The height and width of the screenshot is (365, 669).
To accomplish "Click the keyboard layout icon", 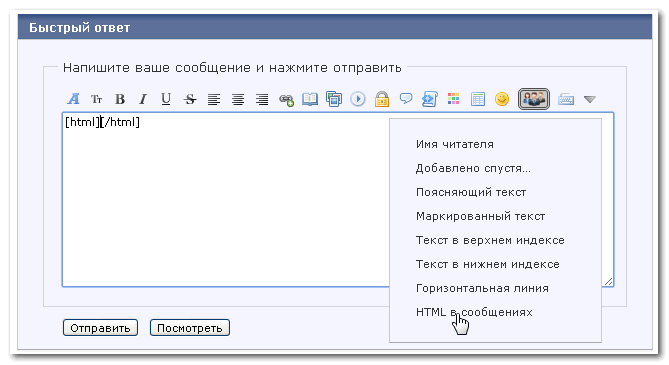I will pyautogui.click(x=566, y=99).
